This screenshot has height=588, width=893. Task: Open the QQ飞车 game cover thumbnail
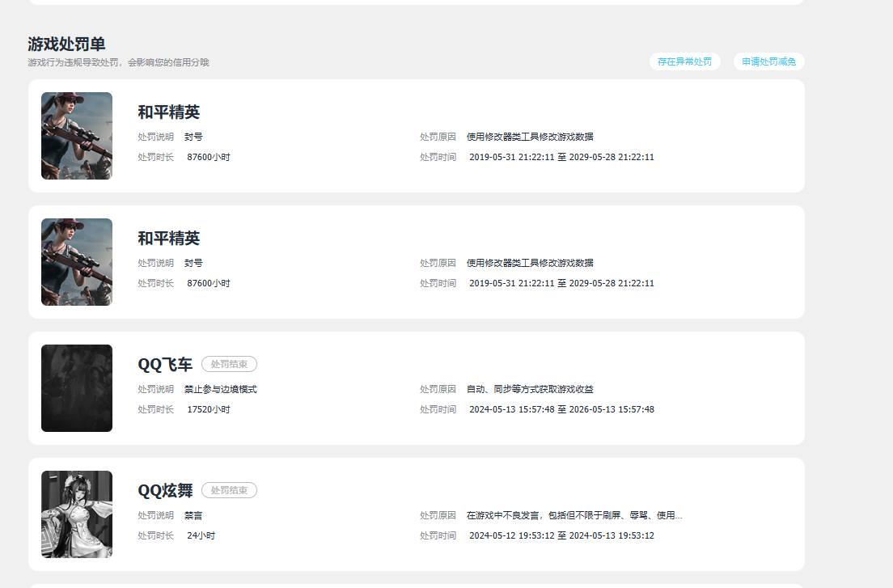tap(77, 388)
